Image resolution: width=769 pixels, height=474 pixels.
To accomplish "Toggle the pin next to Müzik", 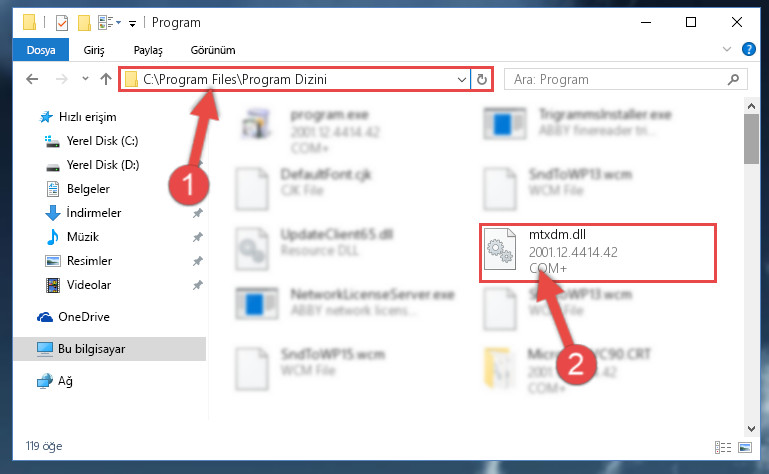I will 198,237.
